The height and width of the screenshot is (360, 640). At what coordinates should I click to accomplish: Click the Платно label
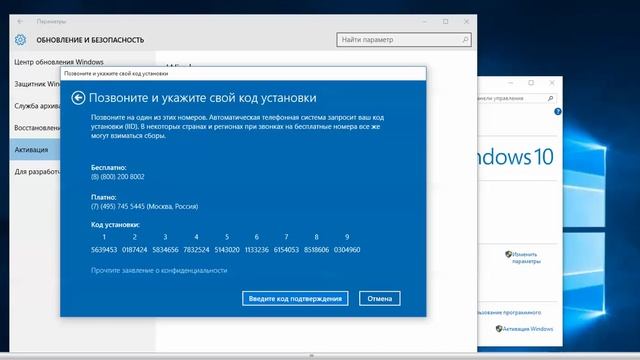tap(104, 197)
